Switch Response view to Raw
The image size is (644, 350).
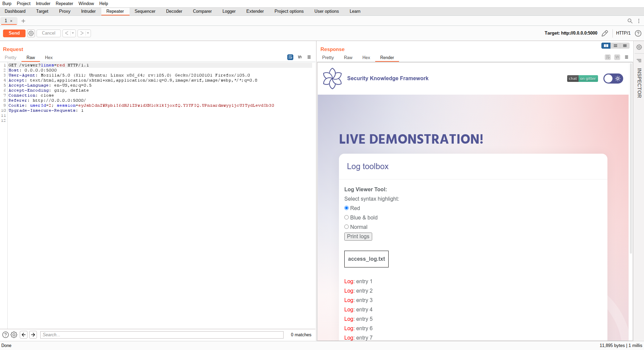coord(348,58)
